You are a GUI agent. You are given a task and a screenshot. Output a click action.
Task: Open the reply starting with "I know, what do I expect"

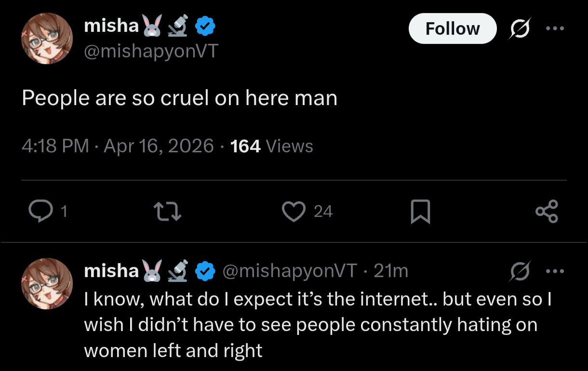[318, 325]
